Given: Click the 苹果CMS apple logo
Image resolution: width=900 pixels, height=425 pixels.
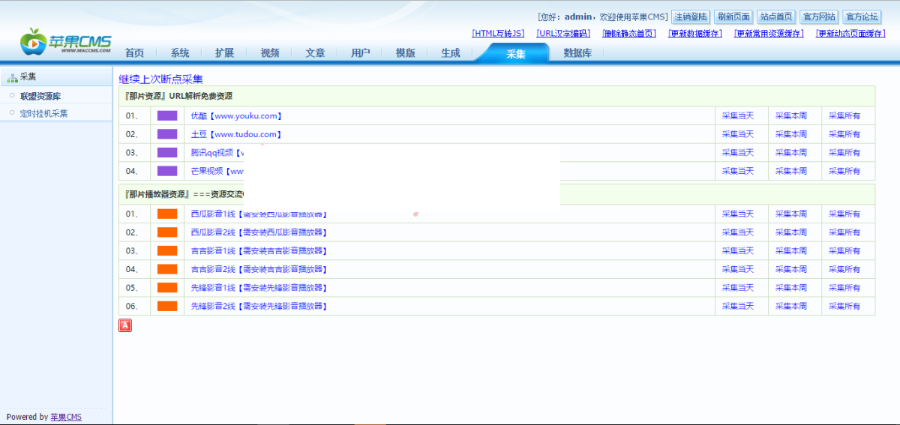Looking at the screenshot, I should [34, 42].
